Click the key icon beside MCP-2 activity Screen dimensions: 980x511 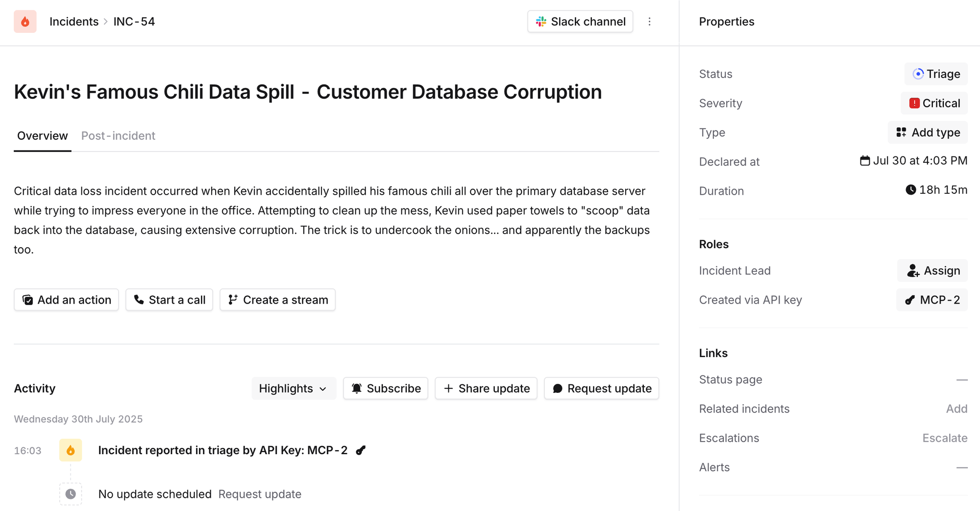pyautogui.click(x=361, y=450)
